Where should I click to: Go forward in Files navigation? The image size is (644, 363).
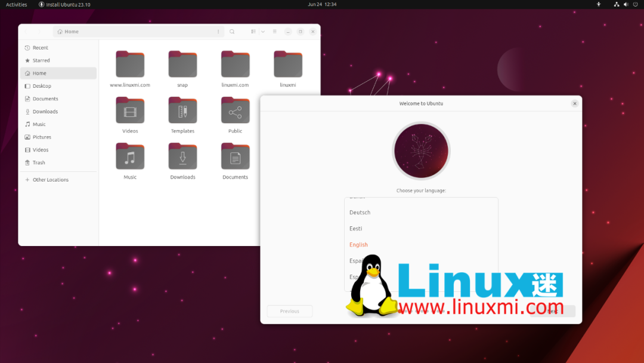click(x=39, y=32)
